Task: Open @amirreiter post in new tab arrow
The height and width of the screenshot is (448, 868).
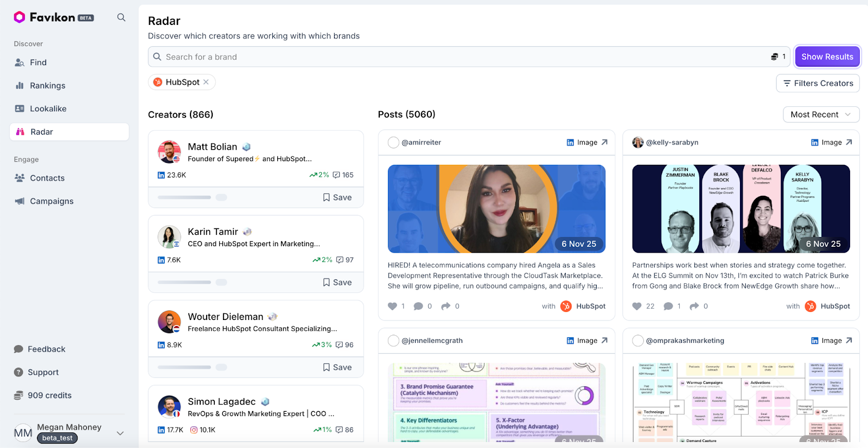Action: click(604, 143)
